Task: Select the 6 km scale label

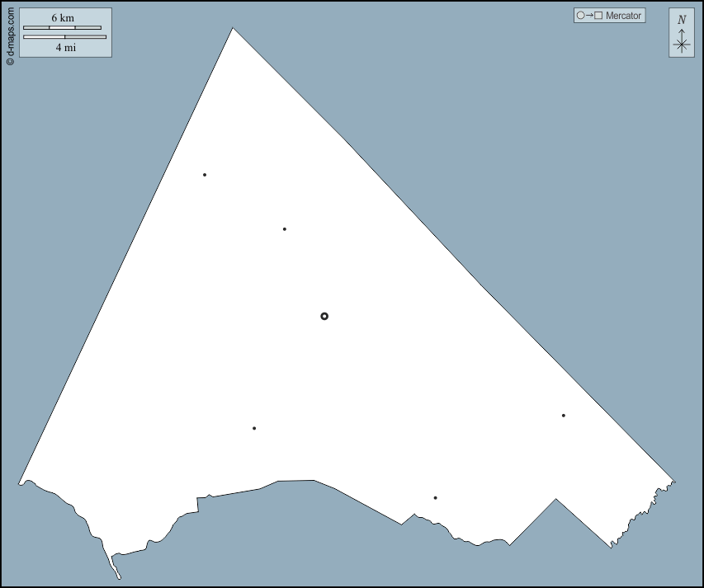Action: (63, 18)
